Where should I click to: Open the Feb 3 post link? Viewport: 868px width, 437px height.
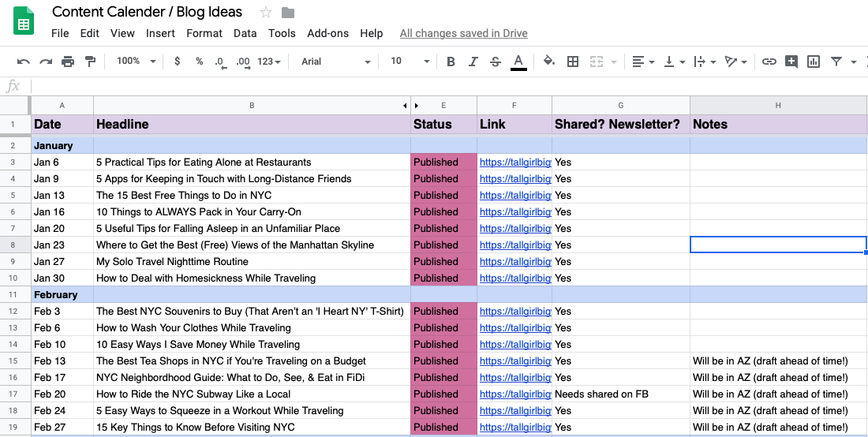(x=515, y=311)
